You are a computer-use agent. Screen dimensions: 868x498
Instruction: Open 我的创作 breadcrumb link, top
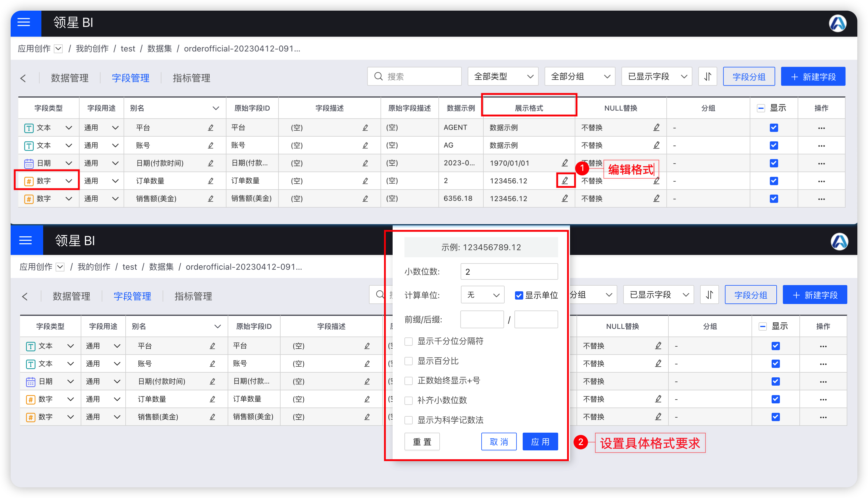(x=92, y=48)
